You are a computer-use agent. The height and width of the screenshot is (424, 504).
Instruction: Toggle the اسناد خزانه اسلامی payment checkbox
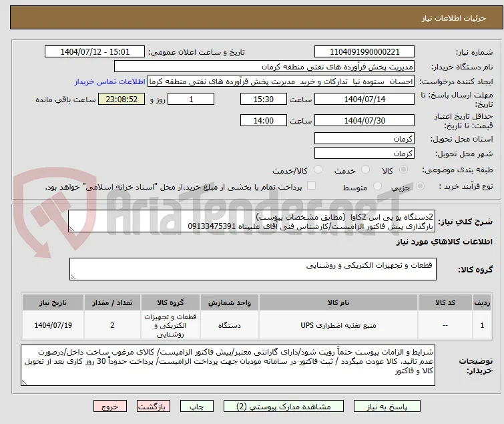[311, 186]
